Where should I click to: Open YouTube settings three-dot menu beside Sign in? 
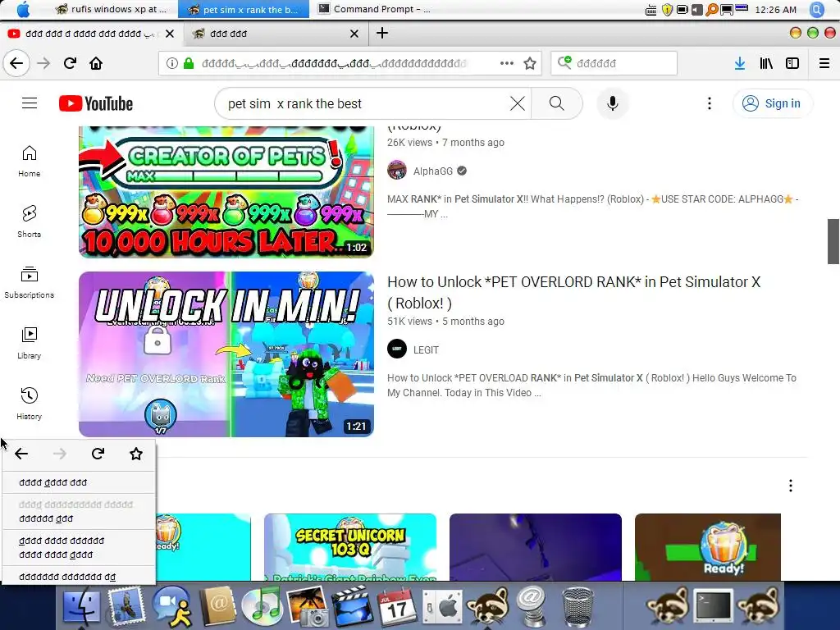(710, 103)
